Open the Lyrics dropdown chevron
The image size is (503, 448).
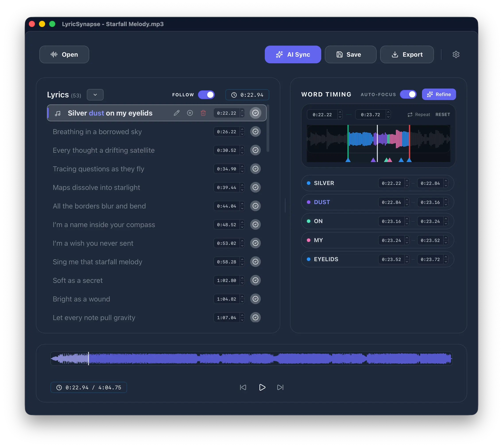click(x=95, y=95)
